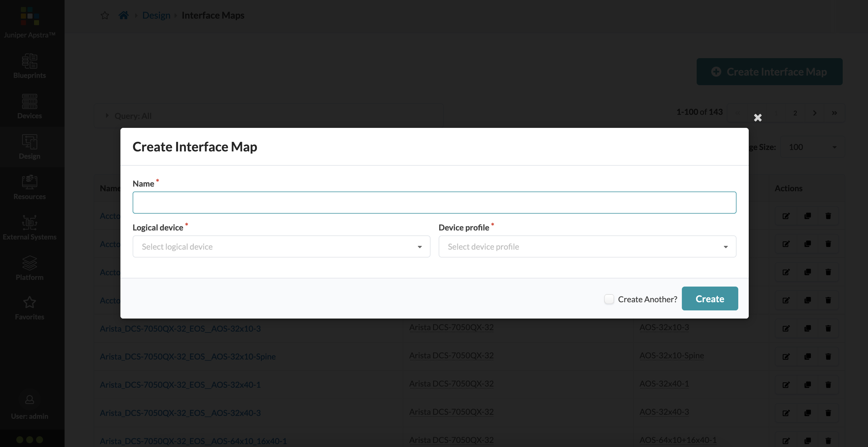This screenshot has height=447, width=868.
Task: Delete the AOS-32x40-1 interface map
Action: 828,385
